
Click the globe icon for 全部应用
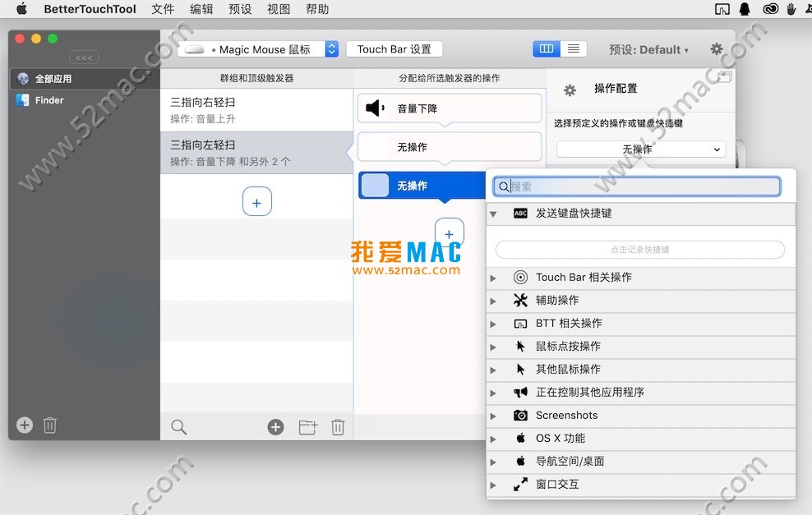23,79
